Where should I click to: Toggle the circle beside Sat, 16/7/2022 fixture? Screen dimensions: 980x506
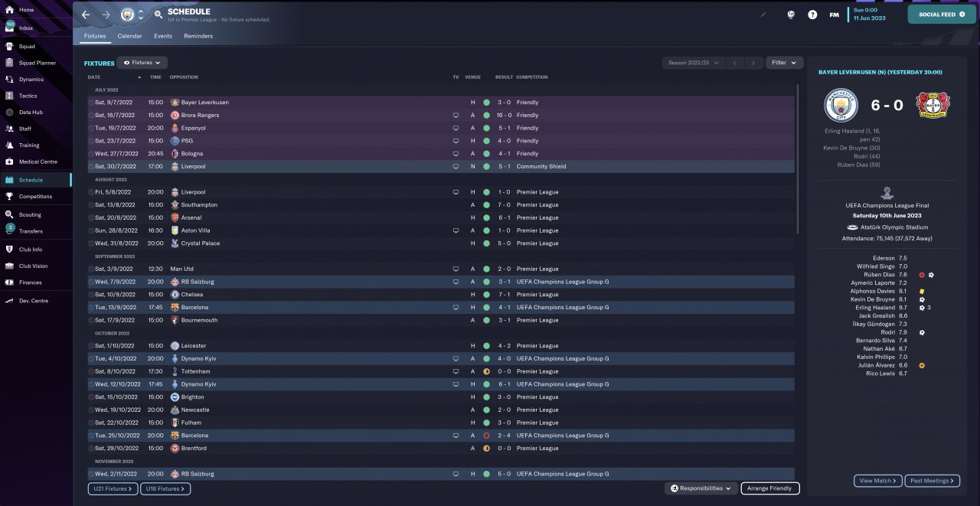click(x=91, y=116)
